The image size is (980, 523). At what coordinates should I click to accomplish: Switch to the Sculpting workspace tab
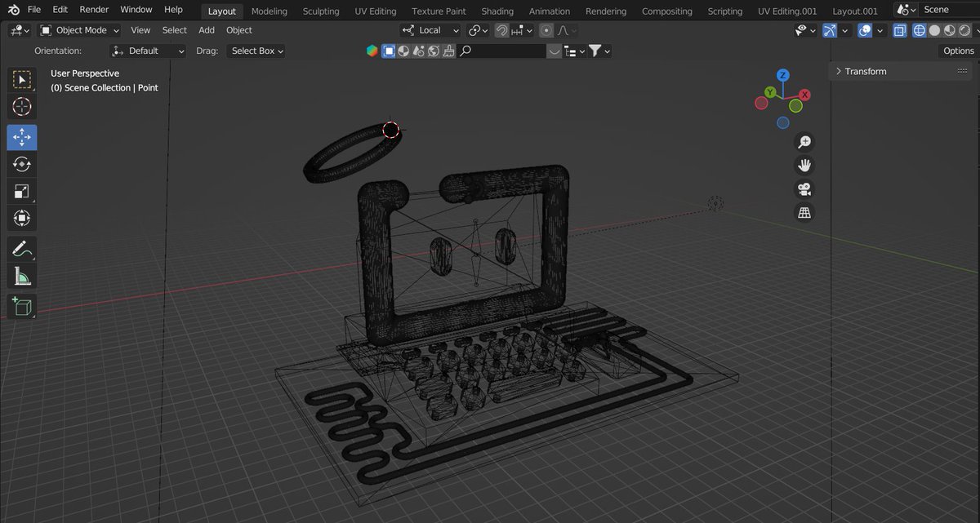pos(321,11)
